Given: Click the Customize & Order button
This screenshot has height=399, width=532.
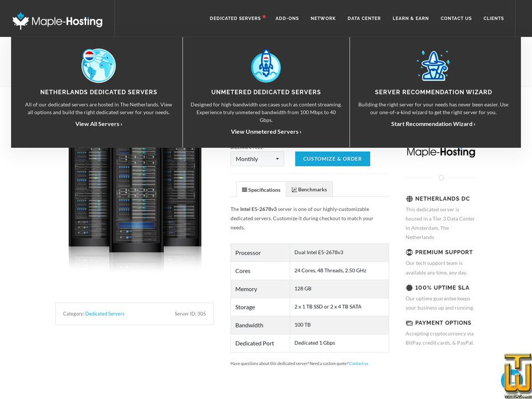Looking at the screenshot, I should (x=332, y=159).
